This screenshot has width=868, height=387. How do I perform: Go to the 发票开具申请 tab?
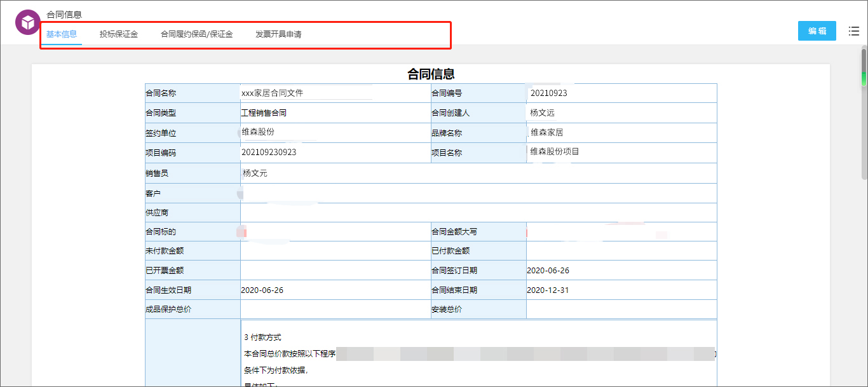(x=278, y=34)
